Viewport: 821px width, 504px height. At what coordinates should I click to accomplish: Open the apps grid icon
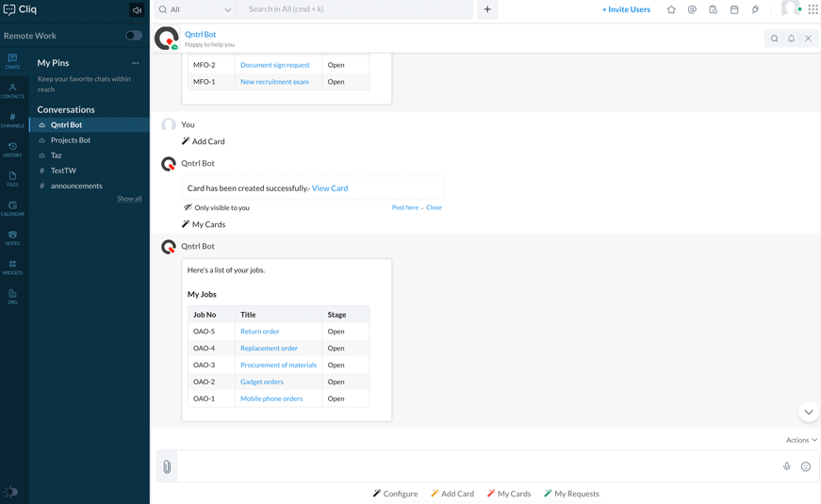(x=813, y=9)
